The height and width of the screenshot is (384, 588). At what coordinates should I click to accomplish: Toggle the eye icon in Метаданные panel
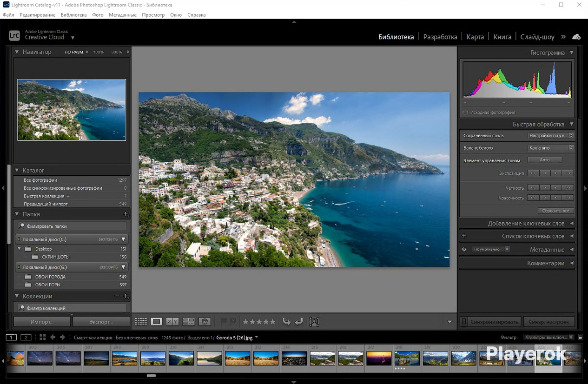point(464,250)
